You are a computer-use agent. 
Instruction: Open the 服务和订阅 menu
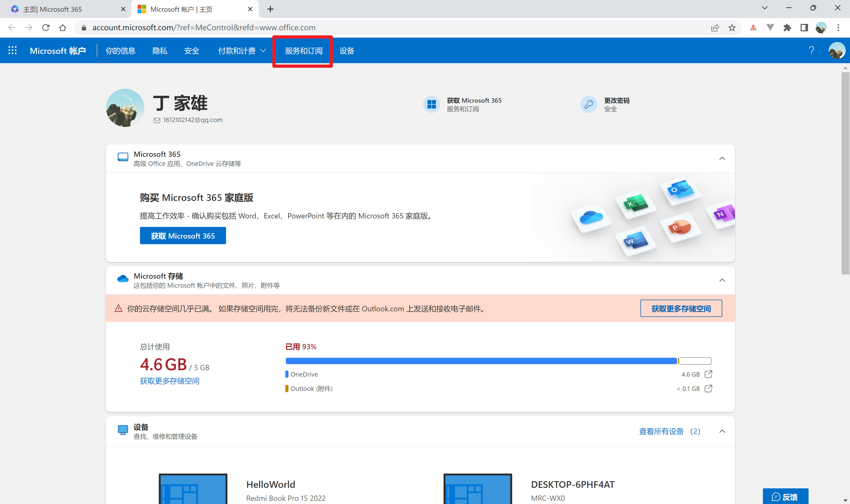click(x=304, y=51)
